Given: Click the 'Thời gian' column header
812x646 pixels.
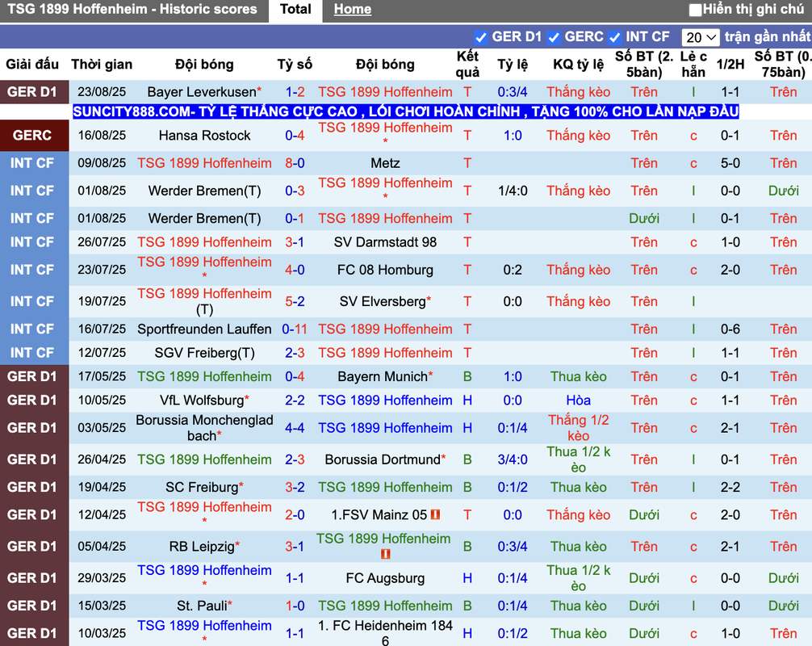Looking at the screenshot, I should pos(102,65).
